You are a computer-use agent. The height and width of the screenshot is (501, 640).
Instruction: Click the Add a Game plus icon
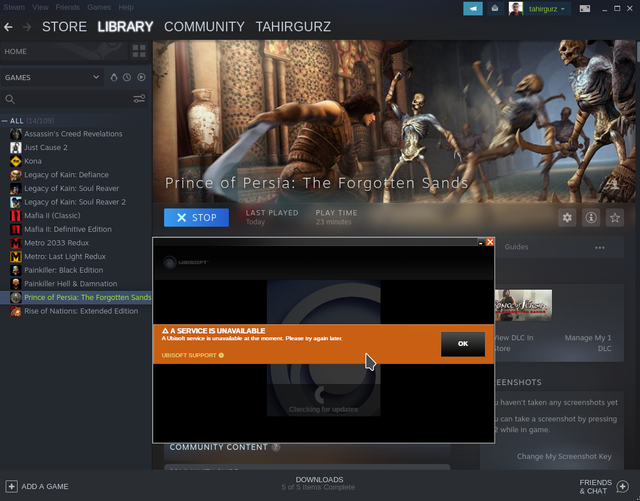[x=11, y=486]
